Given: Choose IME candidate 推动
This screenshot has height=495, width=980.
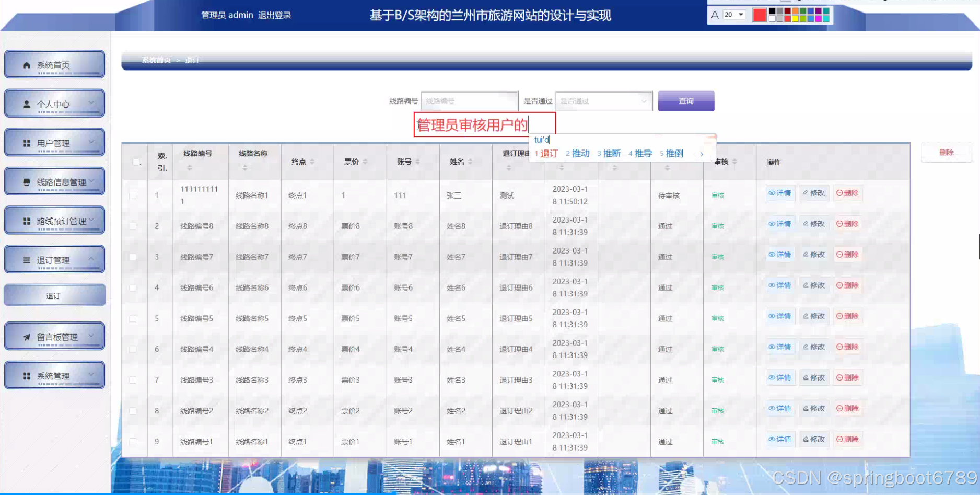Looking at the screenshot, I should tap(578, 154).
